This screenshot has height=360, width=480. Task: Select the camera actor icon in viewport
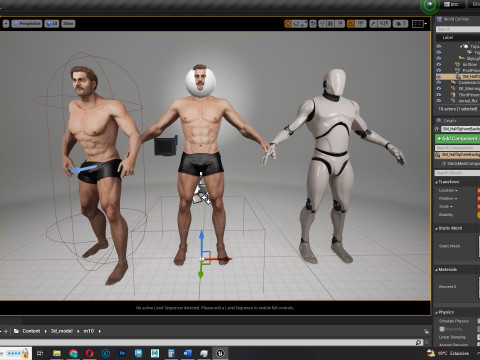pyautogui.click(x=165, y=146)
